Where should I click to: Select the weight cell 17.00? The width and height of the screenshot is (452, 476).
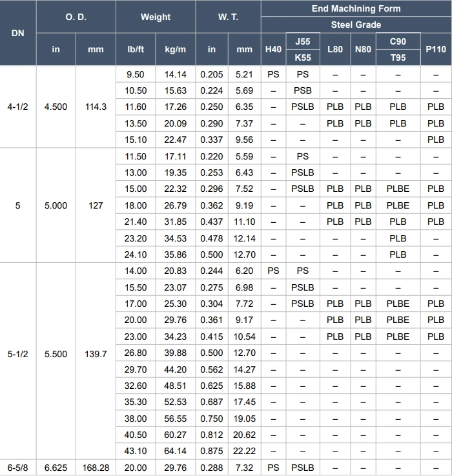[136, 304]
